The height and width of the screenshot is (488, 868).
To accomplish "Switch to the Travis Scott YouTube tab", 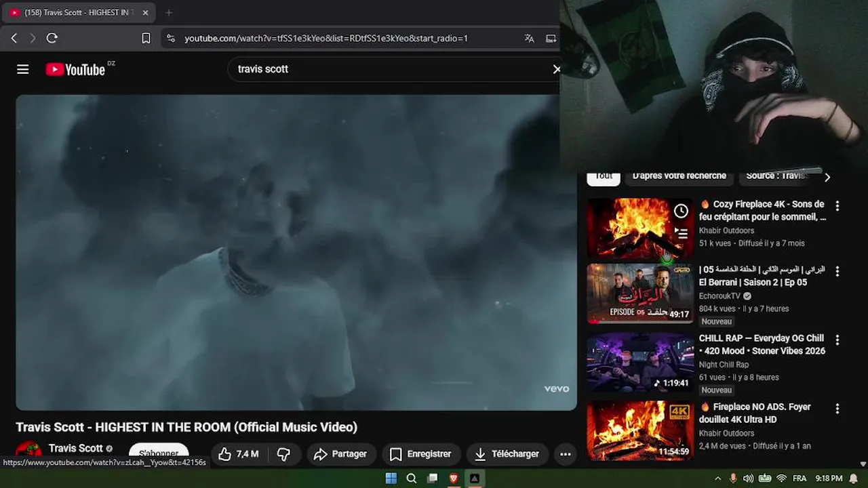I will pyautogui.click(x=79, y=12).
